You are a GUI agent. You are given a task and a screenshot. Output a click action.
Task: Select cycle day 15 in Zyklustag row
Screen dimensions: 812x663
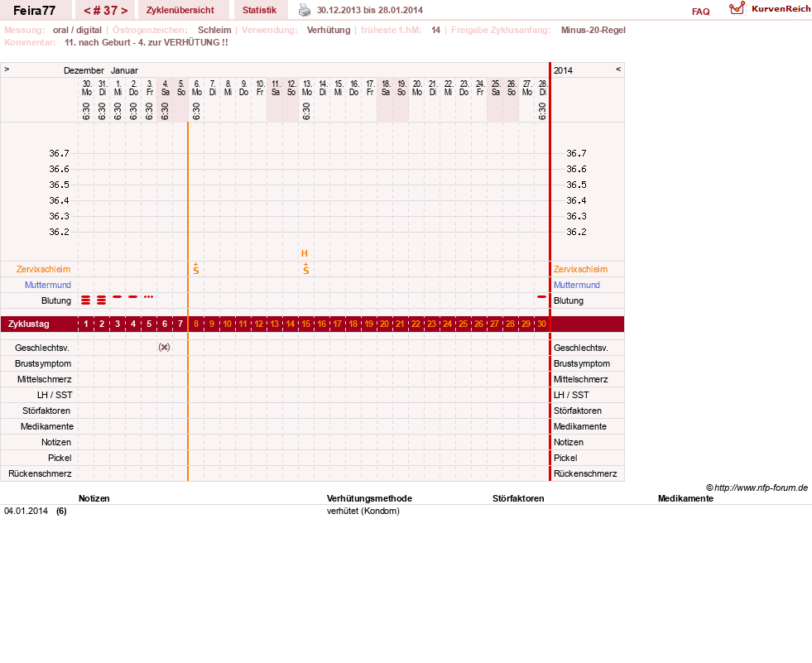tap(306, 324)
